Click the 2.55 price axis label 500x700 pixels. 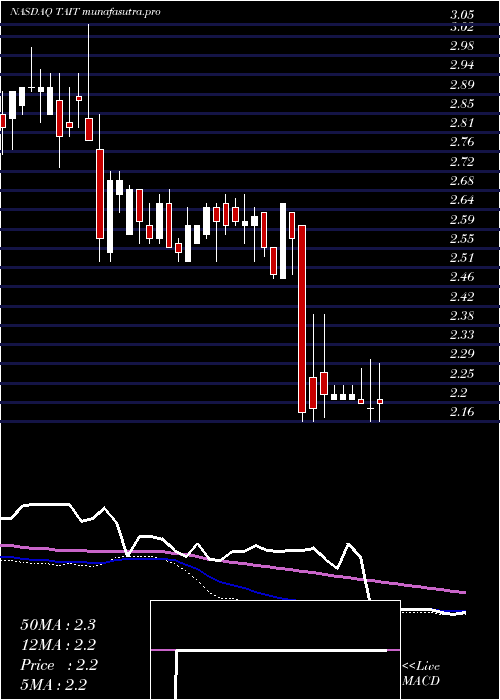click(x=462, y=239)
